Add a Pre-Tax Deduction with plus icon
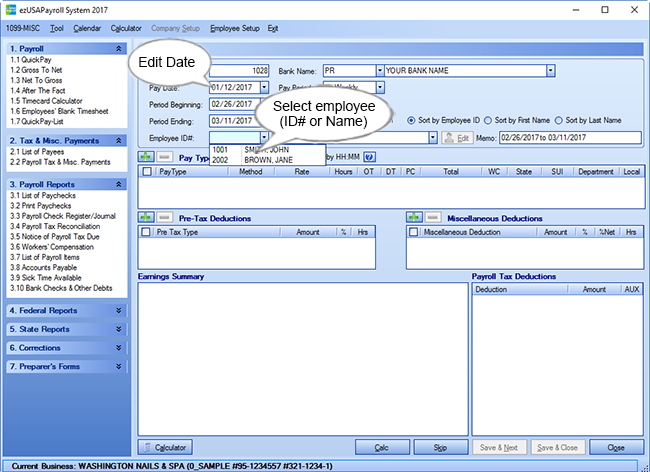The image size is (650, 472). point(146,217)
